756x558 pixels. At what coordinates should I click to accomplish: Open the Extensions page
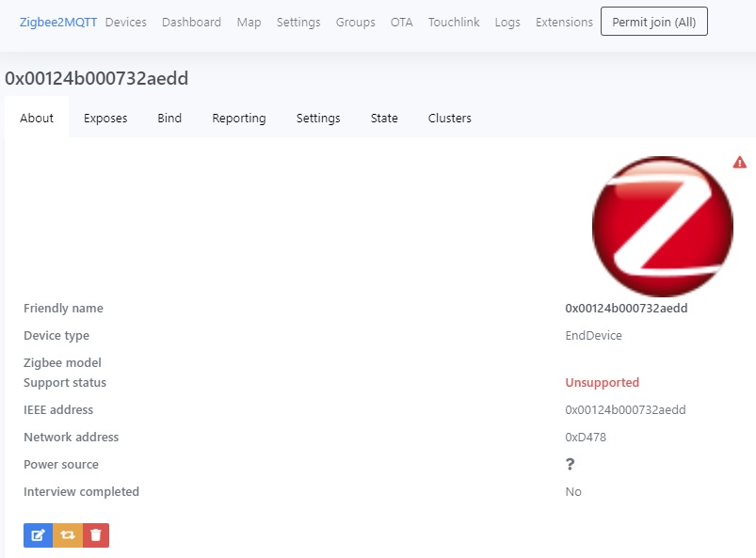click(563, 21)
